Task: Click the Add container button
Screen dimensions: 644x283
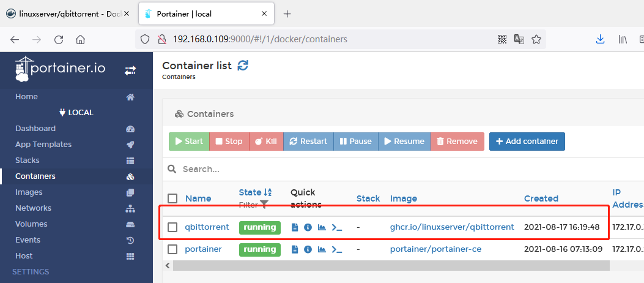Action: pyautogui.click(x=527, y=141)
